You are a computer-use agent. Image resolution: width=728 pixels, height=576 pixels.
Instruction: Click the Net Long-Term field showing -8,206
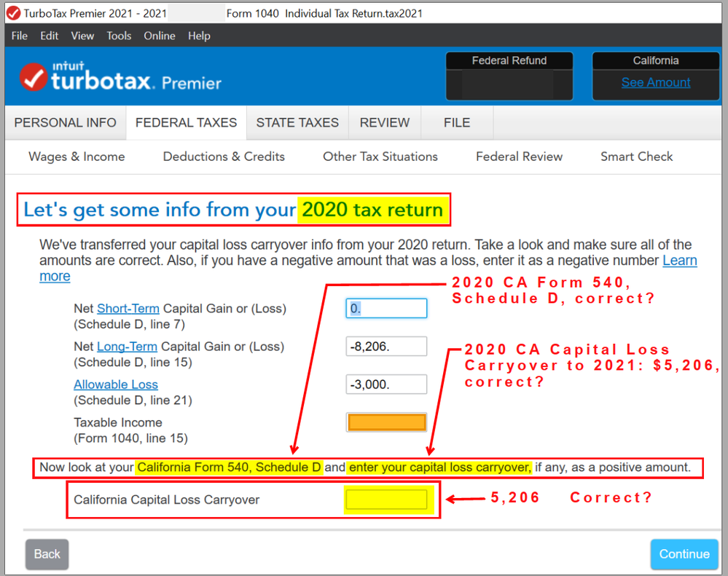[386, 347]
